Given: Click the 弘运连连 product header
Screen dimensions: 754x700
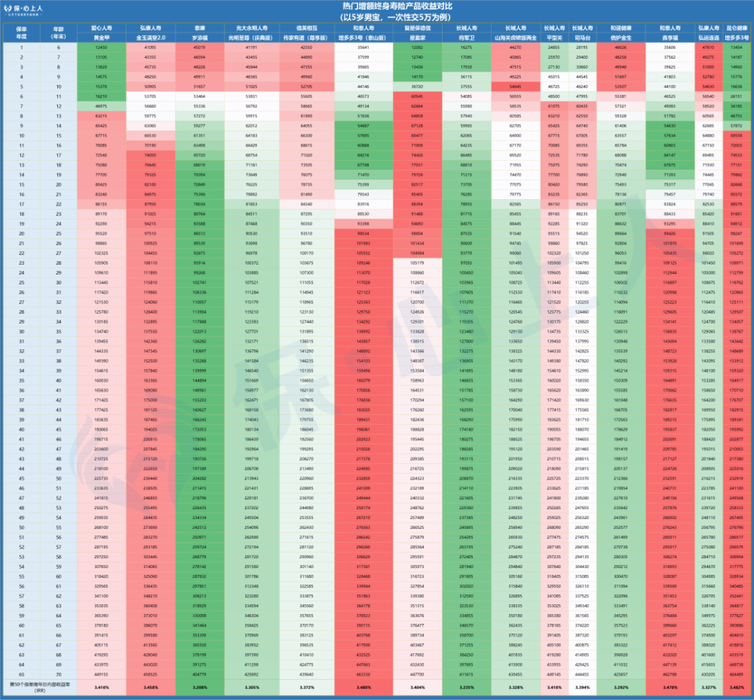Looking at the screenshot, I should click(x=708, y=38).
